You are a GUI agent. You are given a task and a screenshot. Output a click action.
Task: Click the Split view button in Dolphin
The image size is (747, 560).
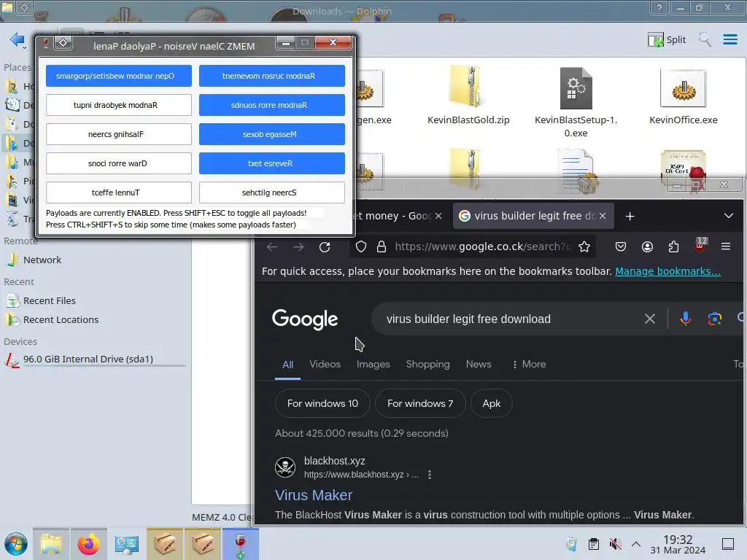pos(667,39)
